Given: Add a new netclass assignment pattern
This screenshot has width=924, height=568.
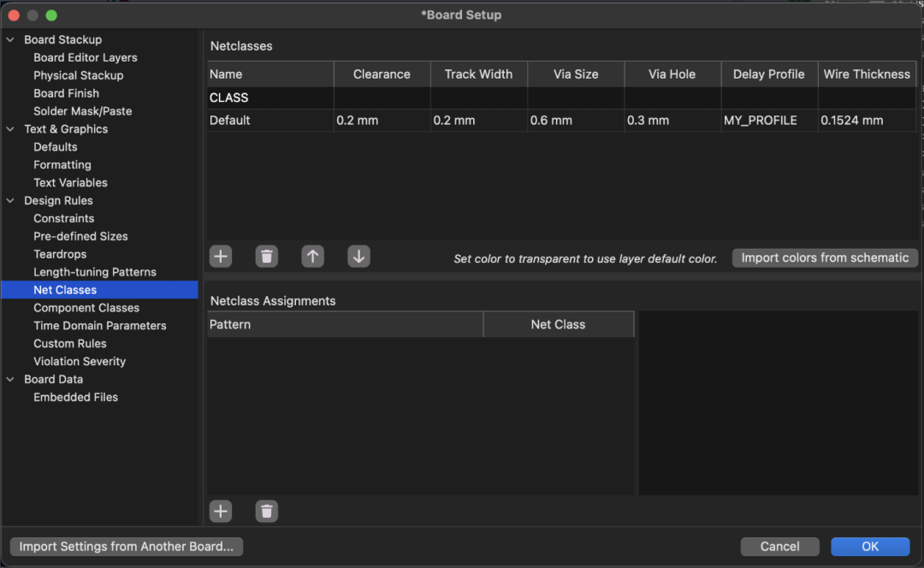Looking at the screenshot, I should tap(221, 512).
